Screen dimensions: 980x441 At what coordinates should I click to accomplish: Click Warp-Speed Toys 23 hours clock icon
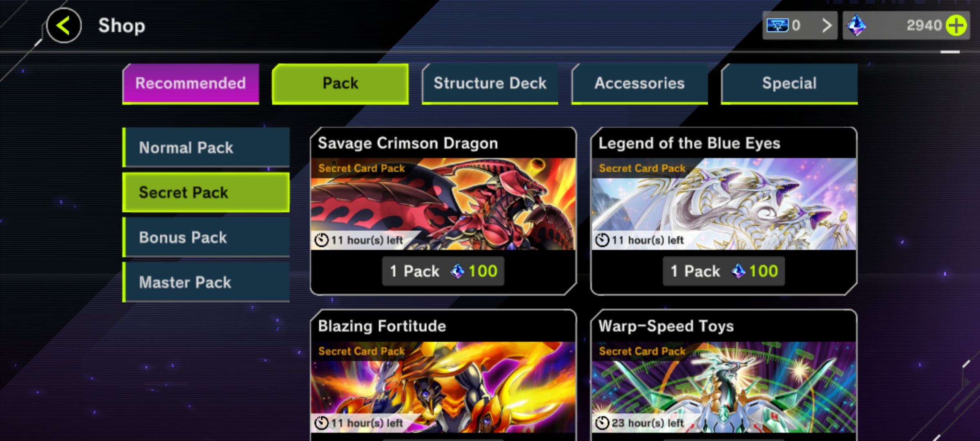[602, 423]
